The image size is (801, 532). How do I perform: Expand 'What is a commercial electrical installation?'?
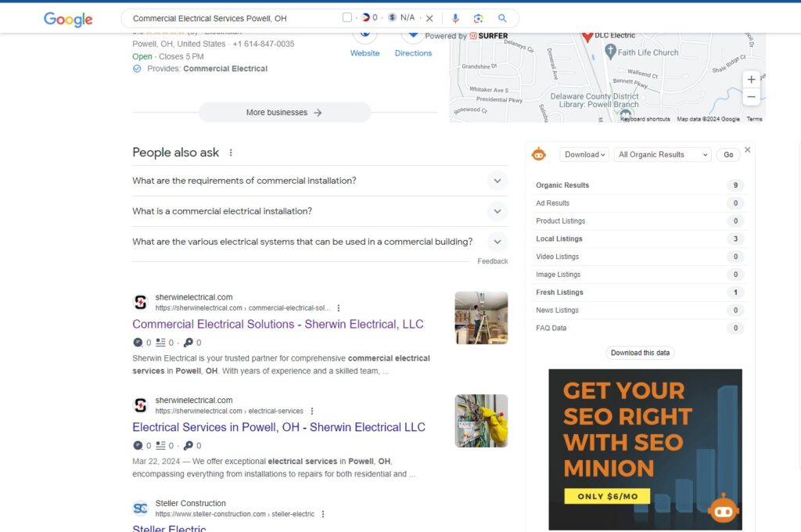(x=320, y=211)
